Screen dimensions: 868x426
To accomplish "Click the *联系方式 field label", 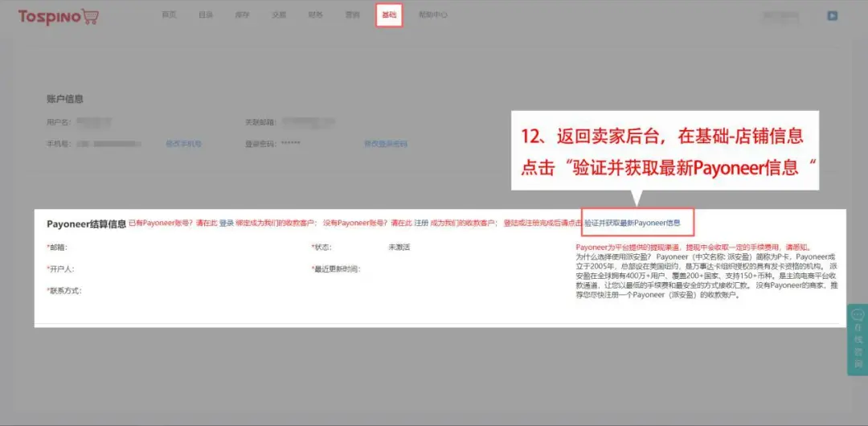I will 64,291.
